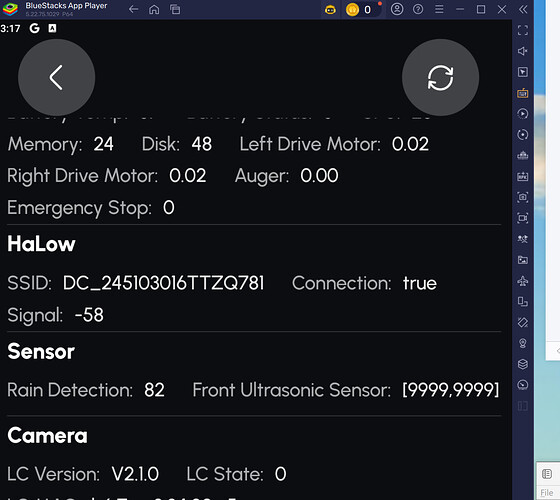
Task: Open the media folder sidebar icon
Action: click(x=522, y=260)
